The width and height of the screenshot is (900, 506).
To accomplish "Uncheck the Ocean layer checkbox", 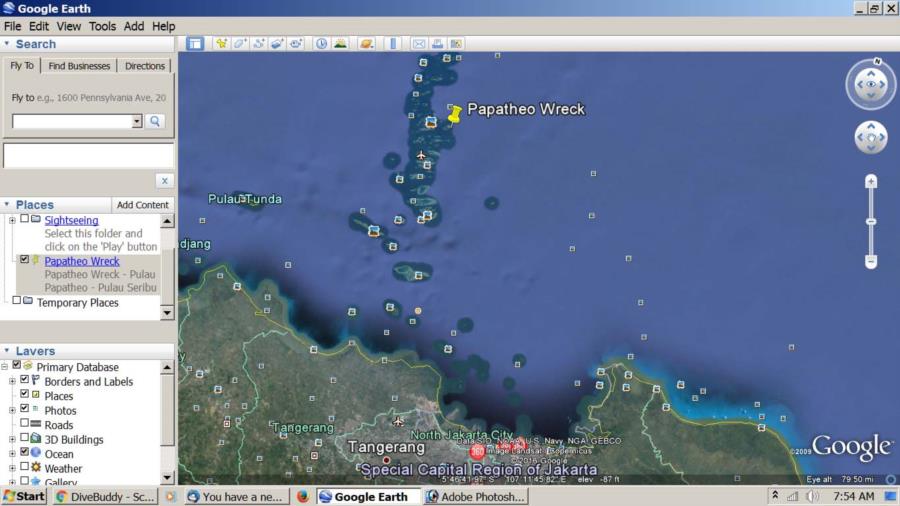I will [24, 451].
